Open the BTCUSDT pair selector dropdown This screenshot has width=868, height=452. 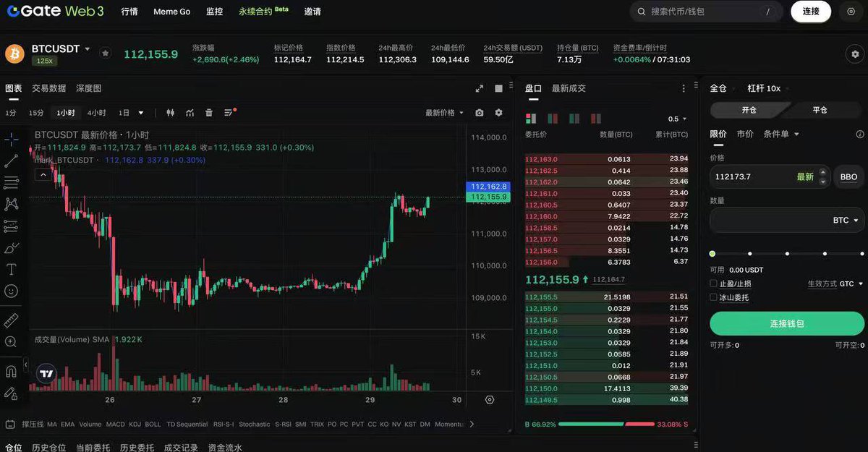[x=61, y=49]
